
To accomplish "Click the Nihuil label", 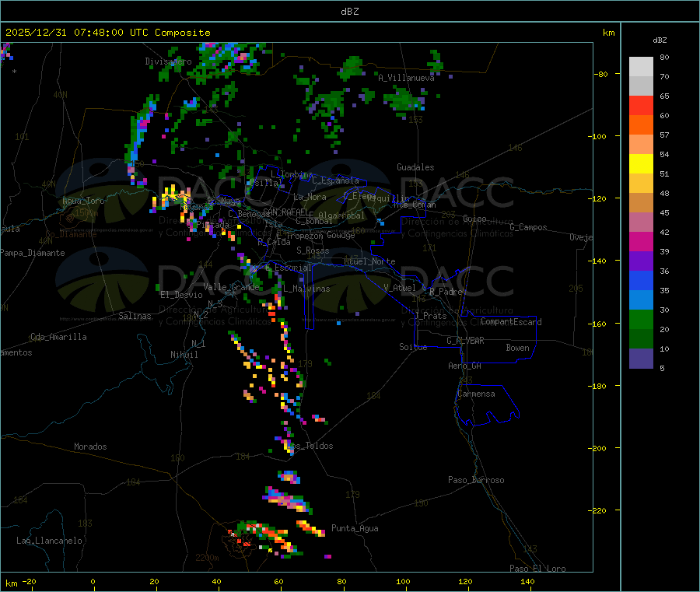I will [x=184, y=355].
